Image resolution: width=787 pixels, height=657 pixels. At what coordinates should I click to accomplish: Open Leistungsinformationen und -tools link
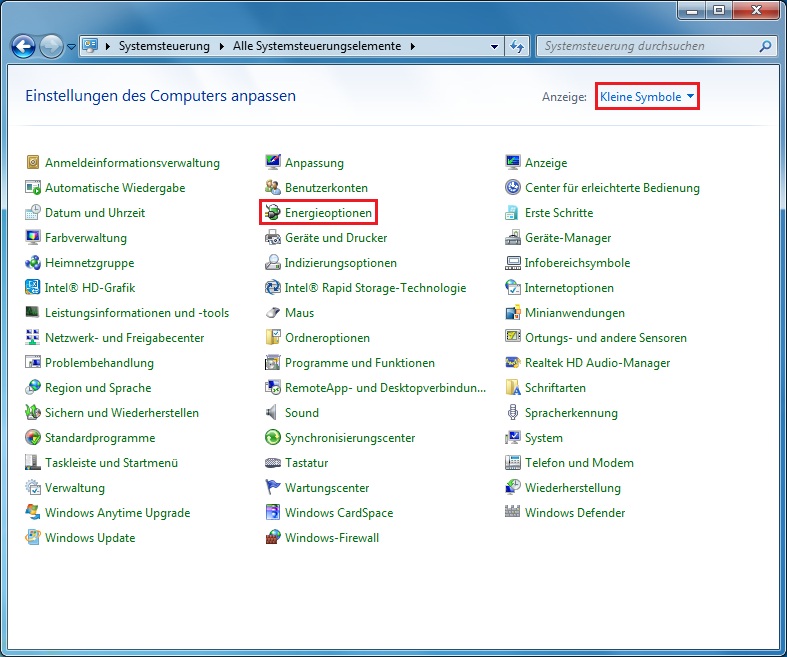point(137,313)
